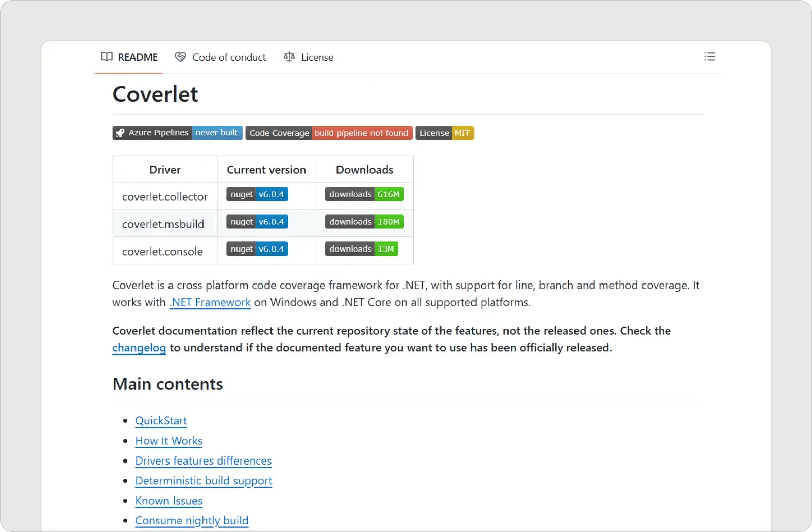
Task: Click the nuget version badge for coverlet.console
Action: 257,249
